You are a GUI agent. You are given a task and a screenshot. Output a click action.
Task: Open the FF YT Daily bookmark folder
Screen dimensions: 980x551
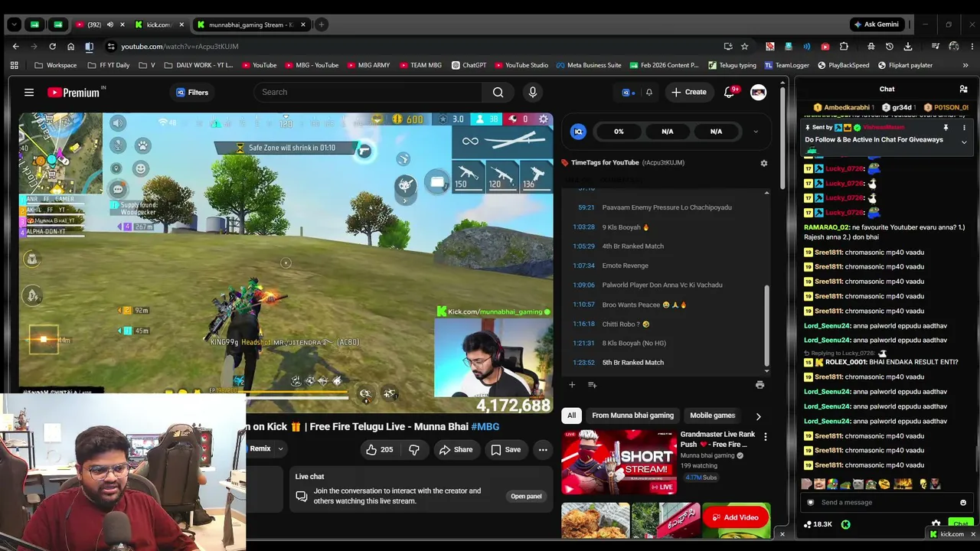108,66
